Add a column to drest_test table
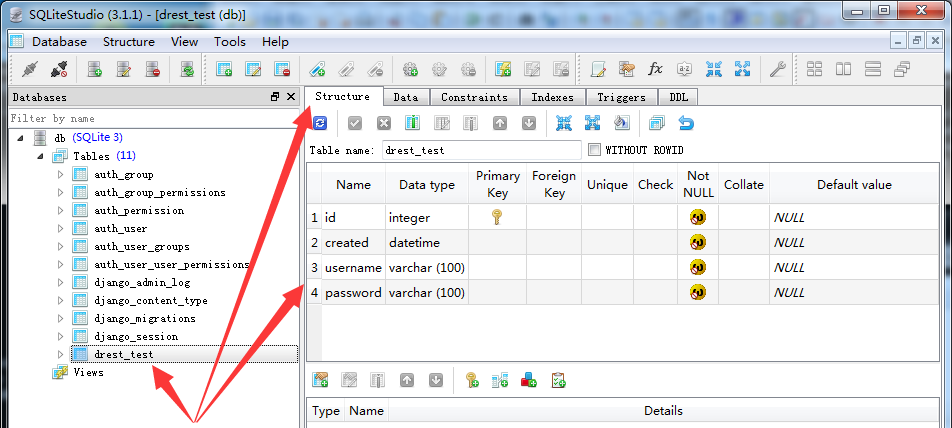Viewport: 952px width, 428px height. [413, 123]
